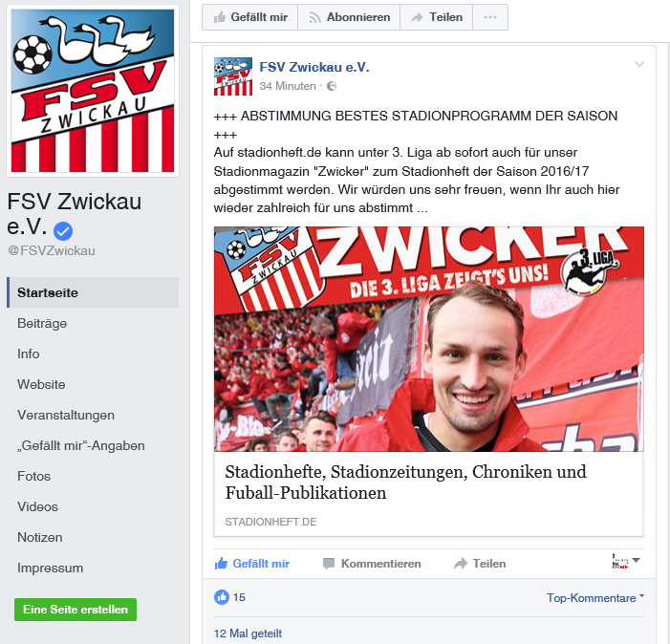The image size is (670, 644).
Task: Open the post-as identity selector dropdown
Action: point(626,561)
